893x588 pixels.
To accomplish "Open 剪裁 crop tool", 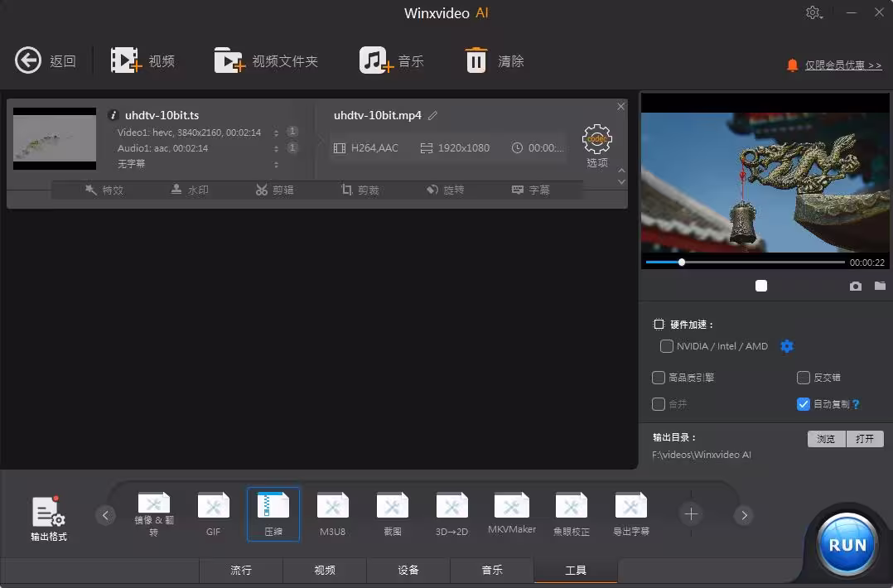I will pos(360,190).
